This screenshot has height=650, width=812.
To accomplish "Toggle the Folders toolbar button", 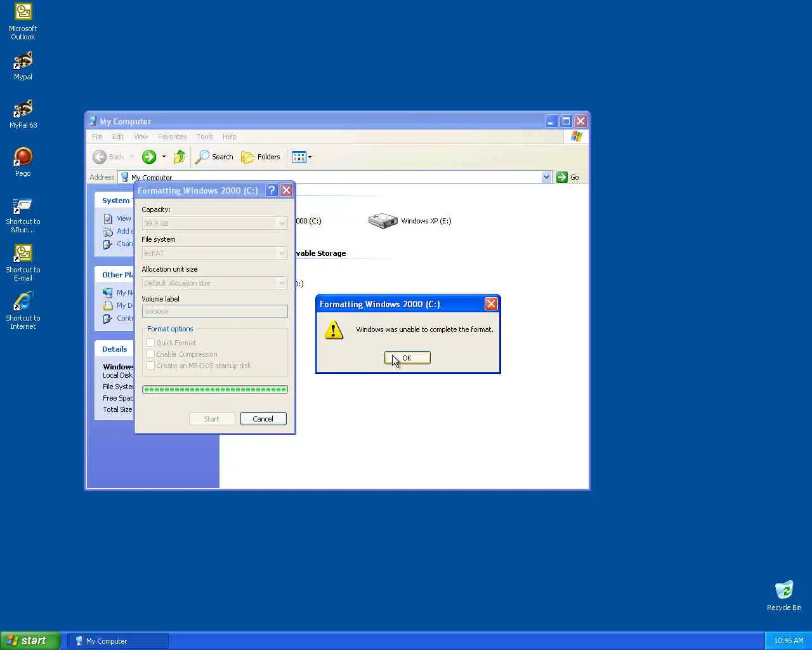I will coord(261,157).
